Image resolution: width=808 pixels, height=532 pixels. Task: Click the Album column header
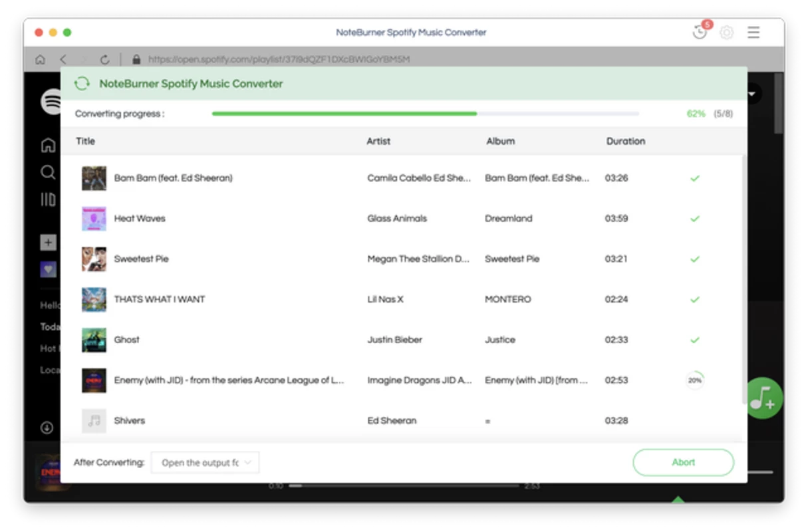click(500, 141)
